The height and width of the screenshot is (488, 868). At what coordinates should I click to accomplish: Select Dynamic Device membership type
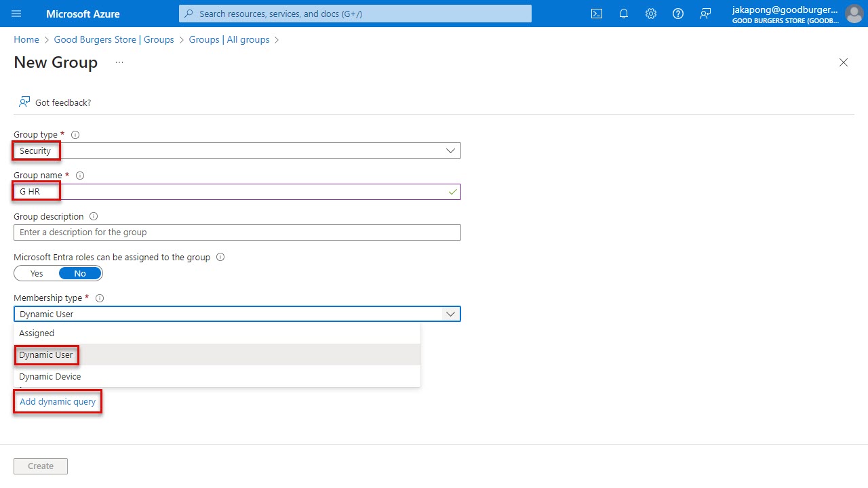(x=50, y=376)
